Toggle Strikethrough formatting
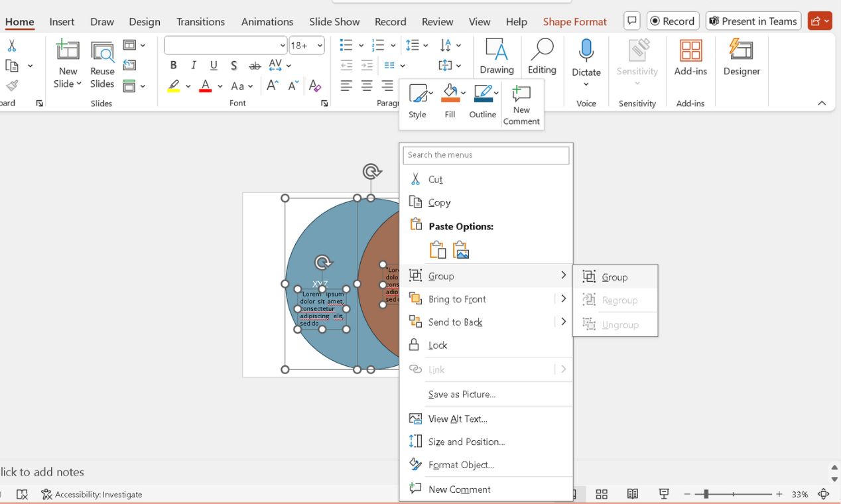 tap(255, 66)
